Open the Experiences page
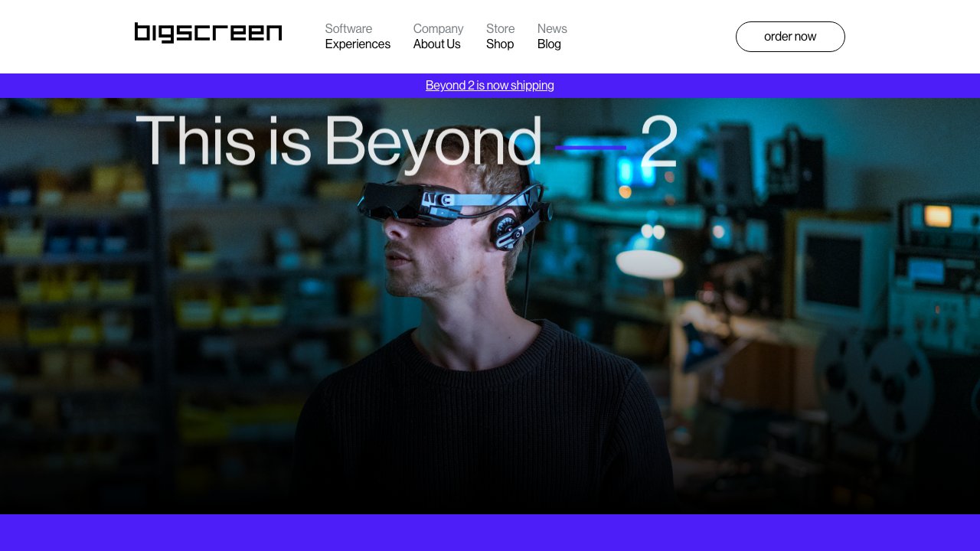Image resolution: width=980 pixels, height=551 pixels. click(358, 44)
